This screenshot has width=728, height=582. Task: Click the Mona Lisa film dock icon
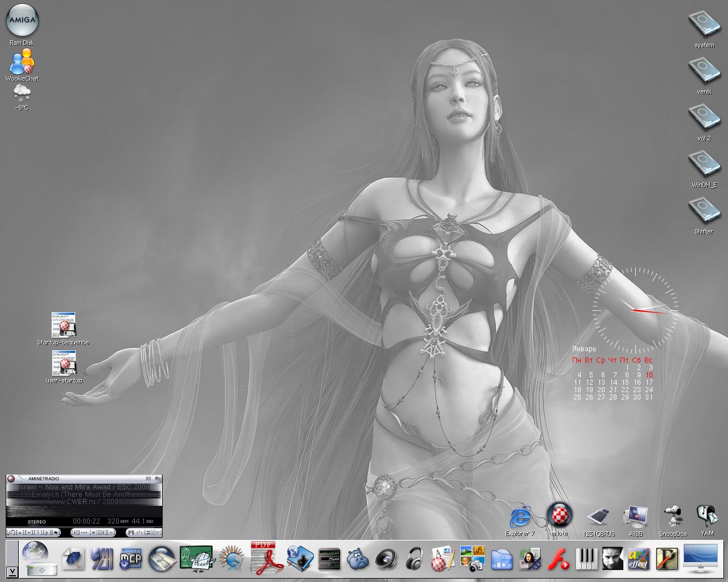530,560
